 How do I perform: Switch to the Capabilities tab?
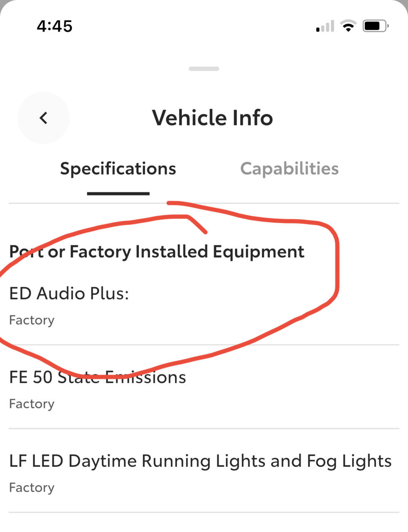pyautogui.click(x=290, y=169)
